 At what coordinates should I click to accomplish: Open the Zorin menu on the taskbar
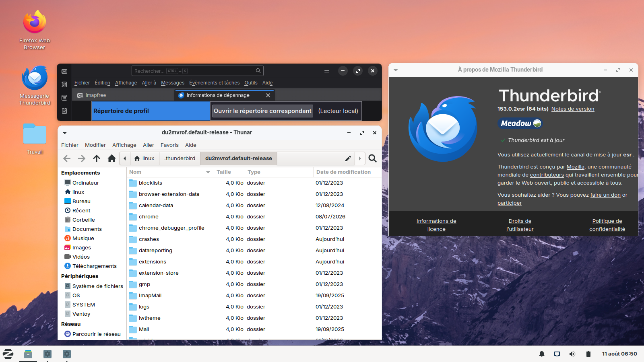pos(8,354)
